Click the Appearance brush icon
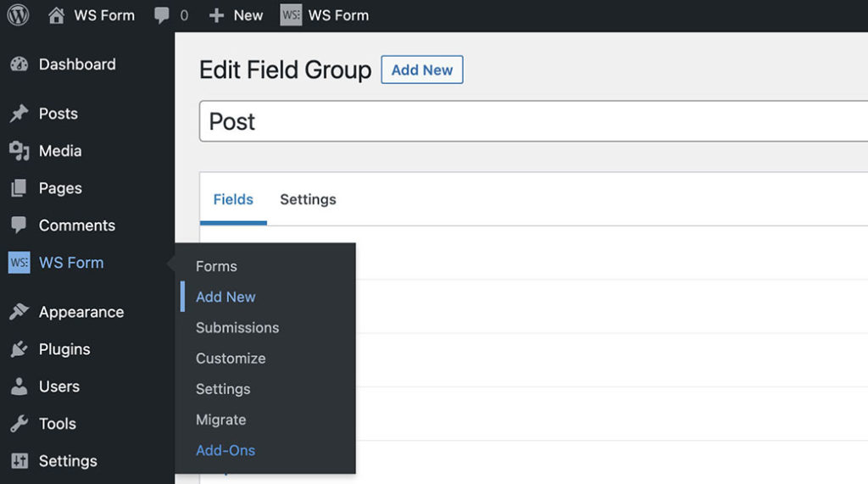The width and height of the screenshot is (868, 484). point(19,312)
